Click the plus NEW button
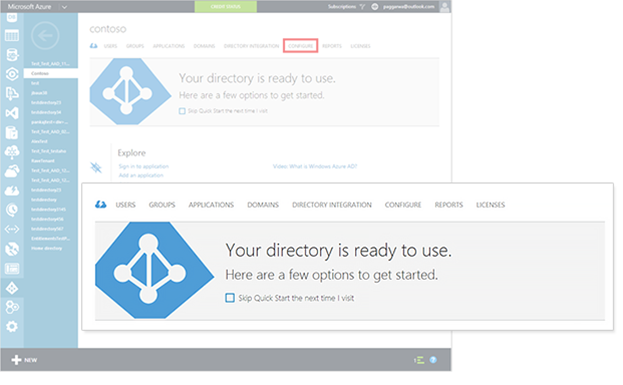This screenshot has width=623, height=385. [24, 360]
